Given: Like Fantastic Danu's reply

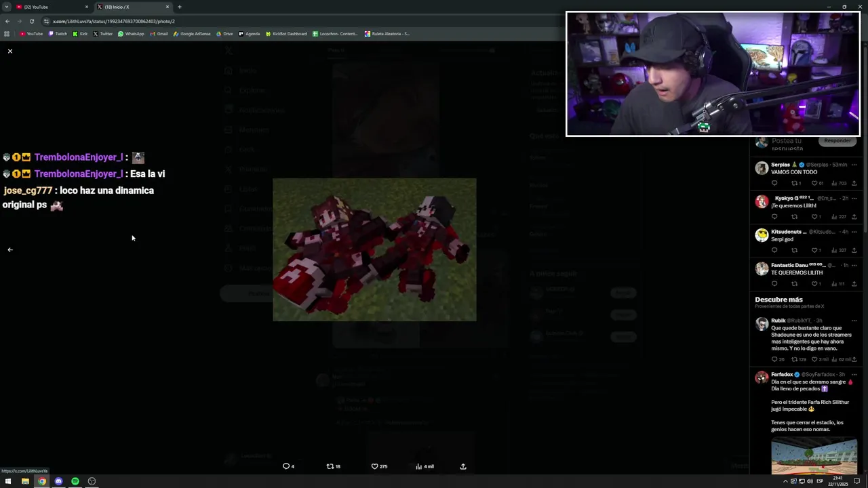Looking at the screenshot, I should [x=817, y=284].
